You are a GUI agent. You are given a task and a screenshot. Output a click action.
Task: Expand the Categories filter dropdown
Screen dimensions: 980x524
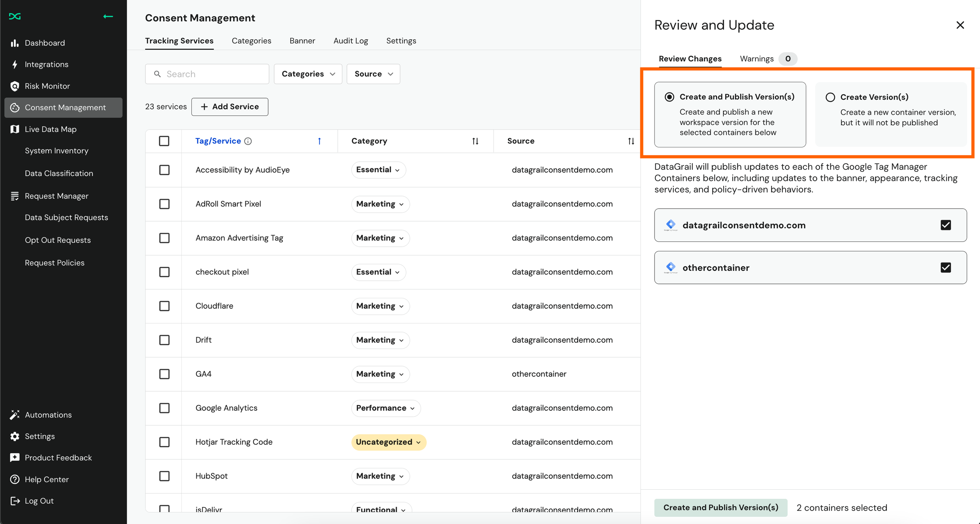(307, 73)
